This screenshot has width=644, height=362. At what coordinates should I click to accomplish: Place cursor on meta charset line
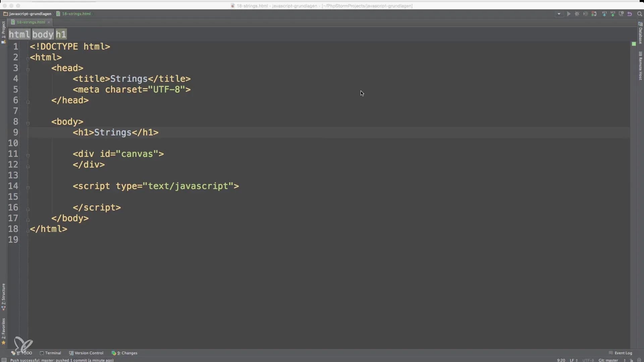(131, 89)
